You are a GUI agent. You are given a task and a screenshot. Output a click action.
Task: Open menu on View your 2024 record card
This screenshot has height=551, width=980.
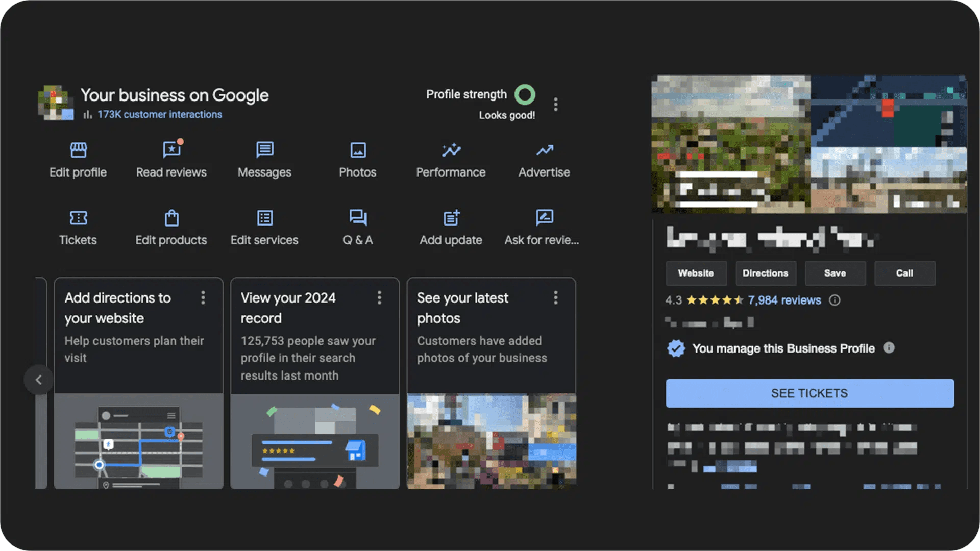pos(379,297)
